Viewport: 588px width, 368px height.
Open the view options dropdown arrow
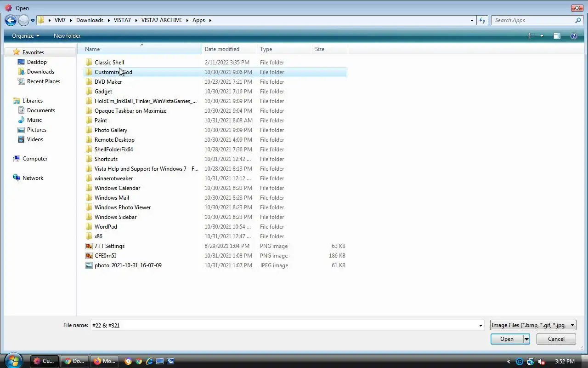(542, 36)
